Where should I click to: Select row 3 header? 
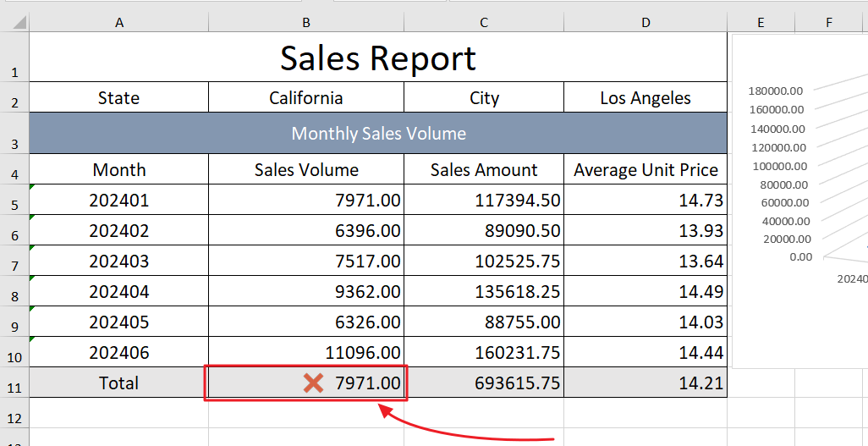[x=14, y=133]
